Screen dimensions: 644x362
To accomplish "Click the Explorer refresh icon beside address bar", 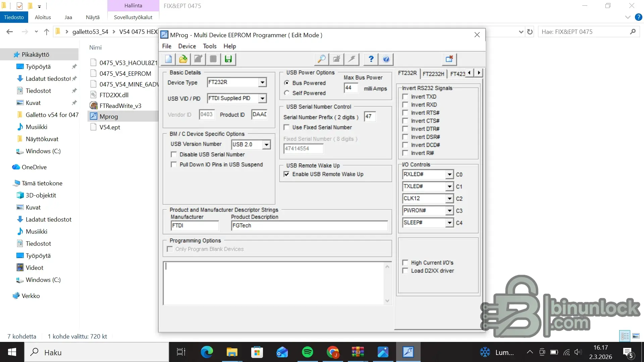I will [530, 32].
